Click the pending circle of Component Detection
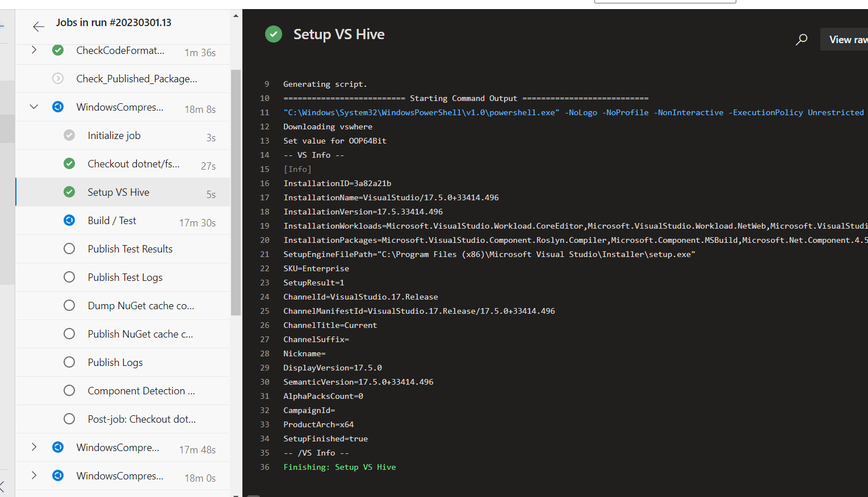 click(x=69, y=390)
